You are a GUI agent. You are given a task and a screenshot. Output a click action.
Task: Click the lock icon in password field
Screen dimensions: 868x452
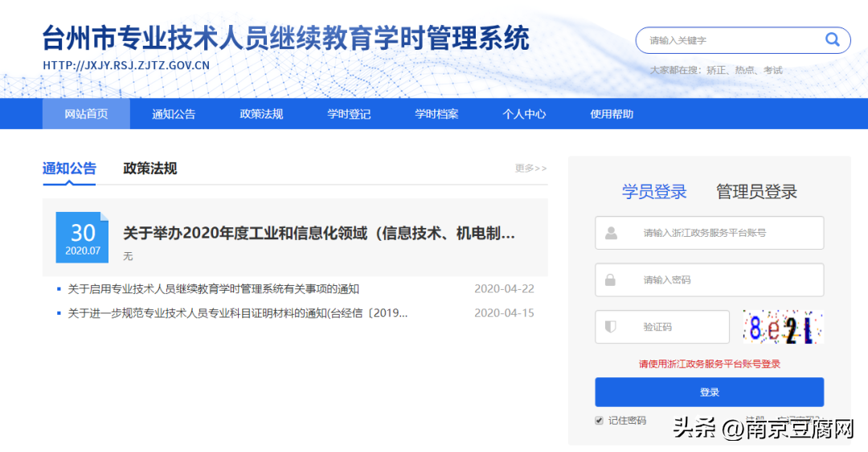[x=610, y=280]
